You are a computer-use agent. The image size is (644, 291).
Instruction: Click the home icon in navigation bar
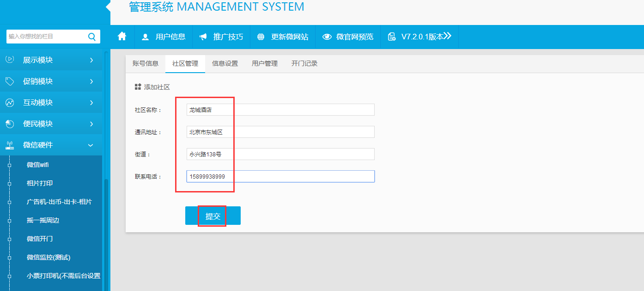coord(122,36)
